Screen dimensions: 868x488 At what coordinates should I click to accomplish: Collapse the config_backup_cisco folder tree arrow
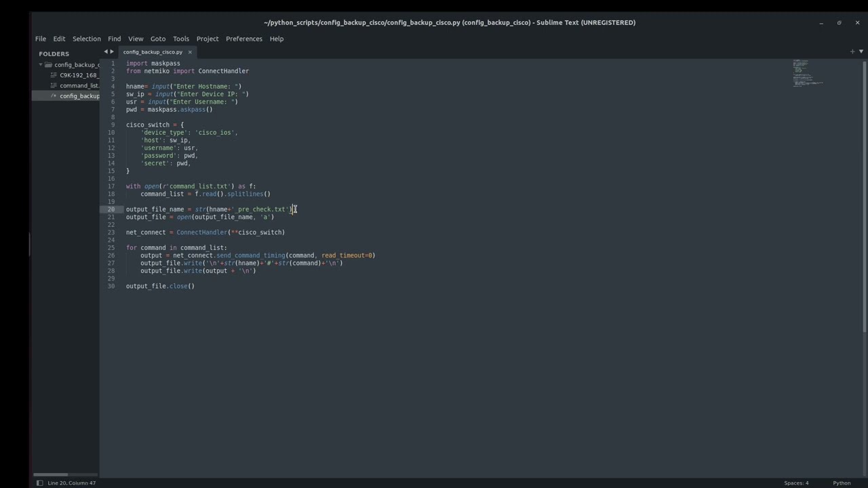[x=41, y=65]
